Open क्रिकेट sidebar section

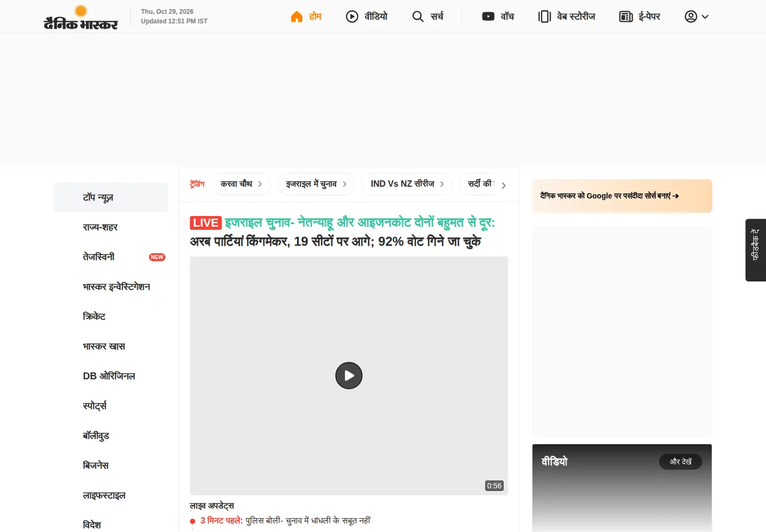click(111, 317)
